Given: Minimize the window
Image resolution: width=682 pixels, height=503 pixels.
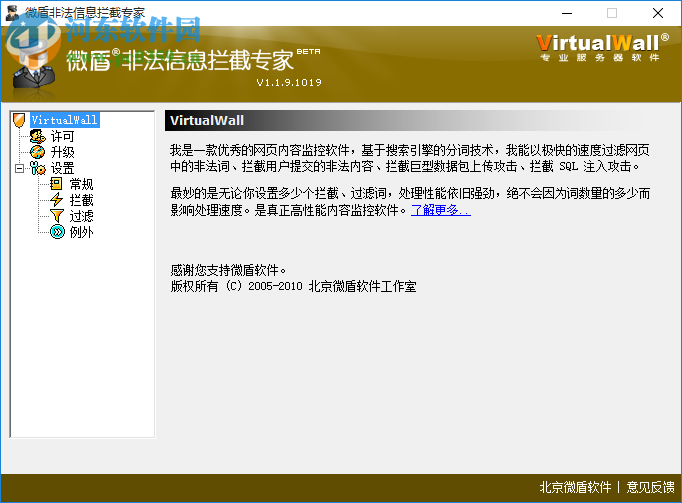Looking at the screenshot, I should [567, 13].
